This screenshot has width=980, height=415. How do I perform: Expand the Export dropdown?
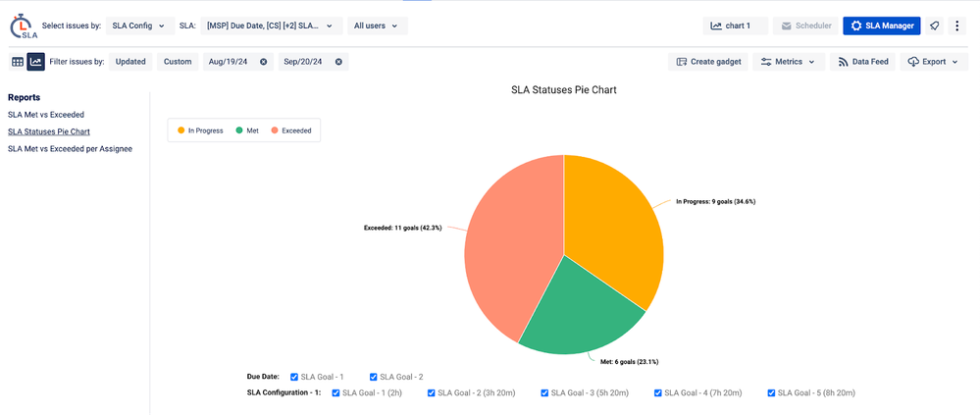pyautogui.click(x=933, y=62)
